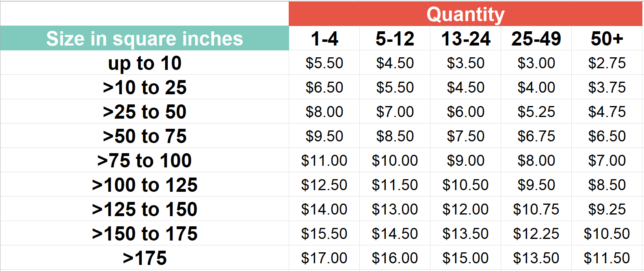Select the blank cell left of Quantity
Screen dimensions: 644x271
click(144, 13)
